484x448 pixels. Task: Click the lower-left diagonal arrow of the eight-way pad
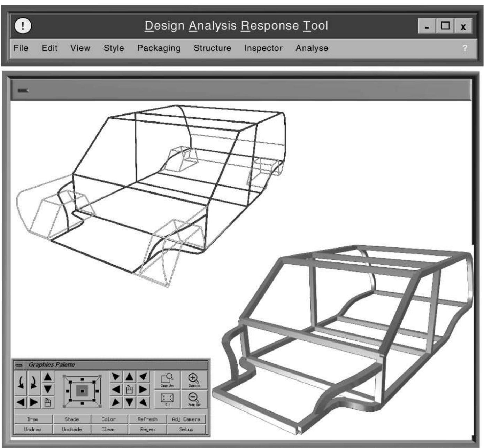click(x=116, y=402)
